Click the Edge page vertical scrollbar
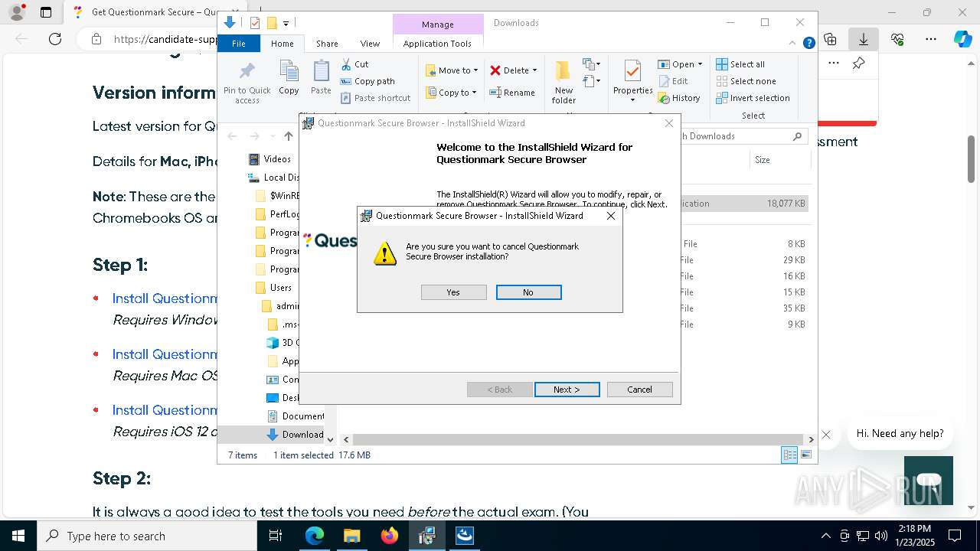980x551 pixels. point(972,159)
